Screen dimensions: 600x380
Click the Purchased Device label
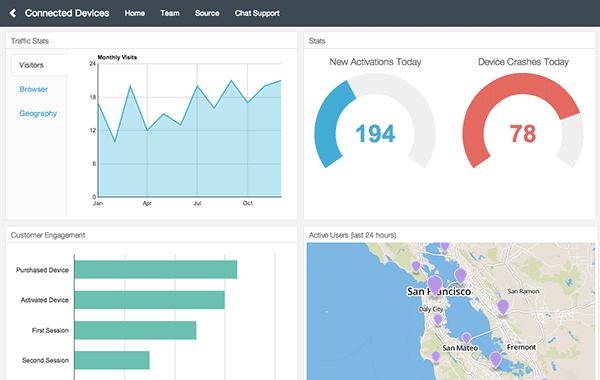[42, 270]
